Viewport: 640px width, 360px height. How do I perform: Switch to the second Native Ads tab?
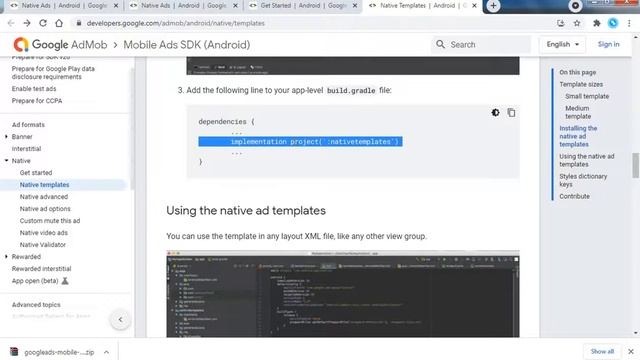[x=179, y=6]
